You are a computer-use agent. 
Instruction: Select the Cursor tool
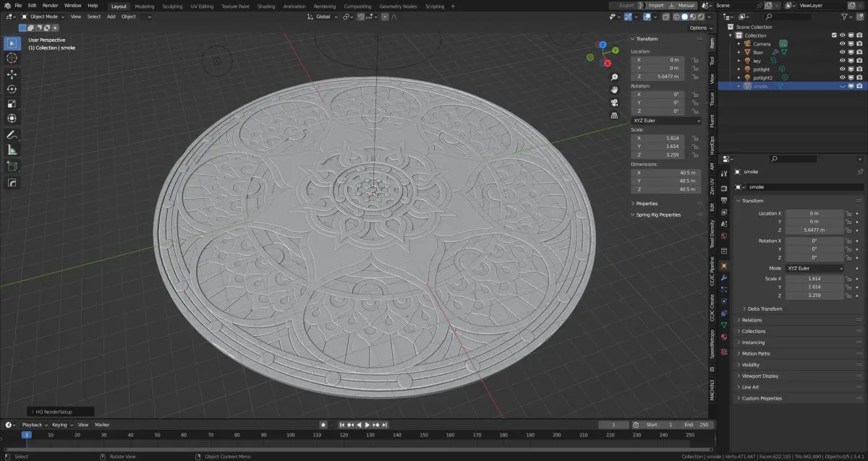[12, 58]
